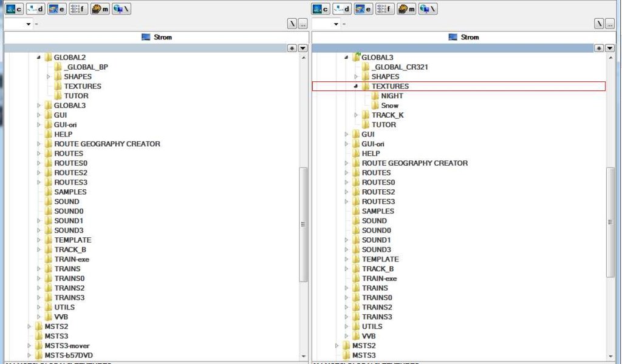Open history dropdown arrow in left panel

(x=302, y=48)
